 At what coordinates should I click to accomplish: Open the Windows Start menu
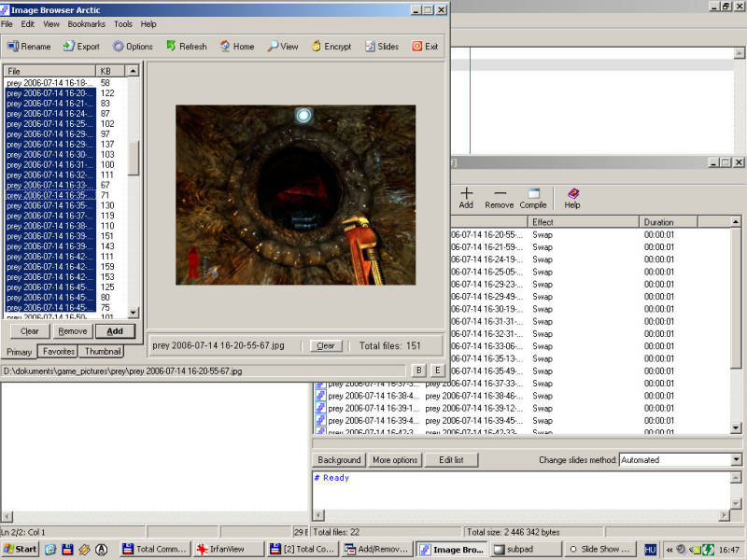(x=20, y=550)
